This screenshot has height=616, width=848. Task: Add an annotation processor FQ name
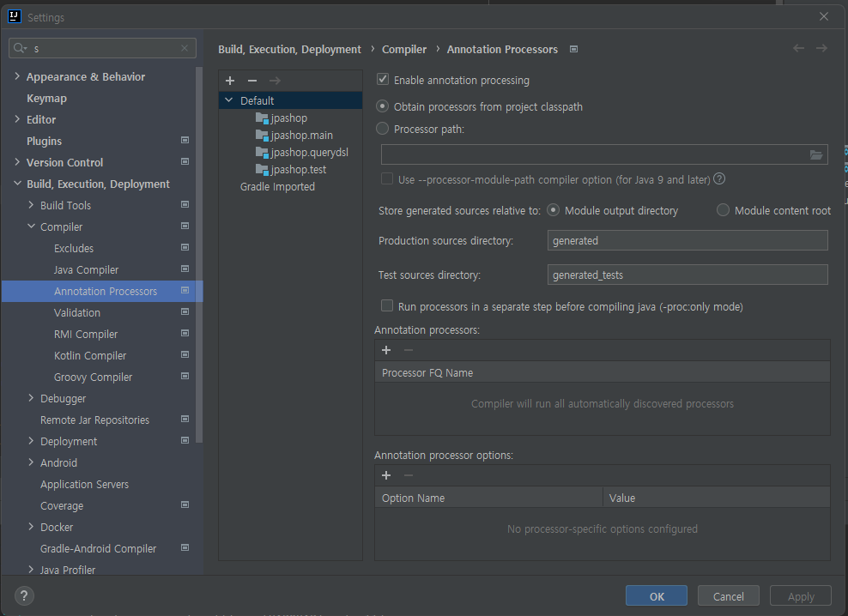386,350
